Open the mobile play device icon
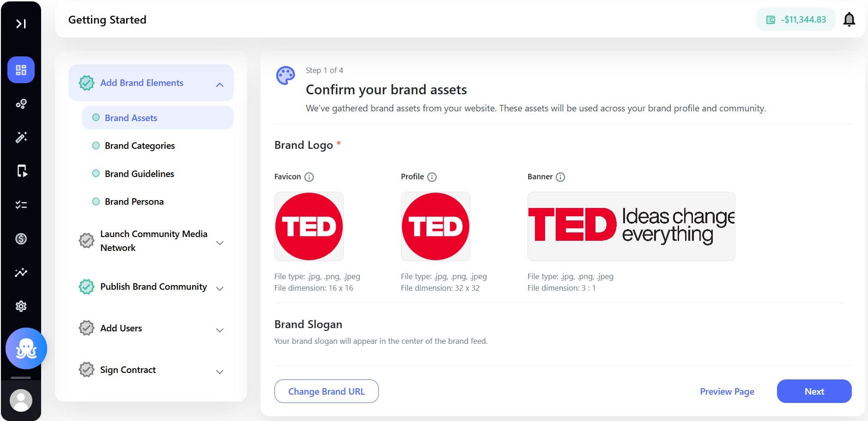868x421 pixels. [x=22, y=171]
